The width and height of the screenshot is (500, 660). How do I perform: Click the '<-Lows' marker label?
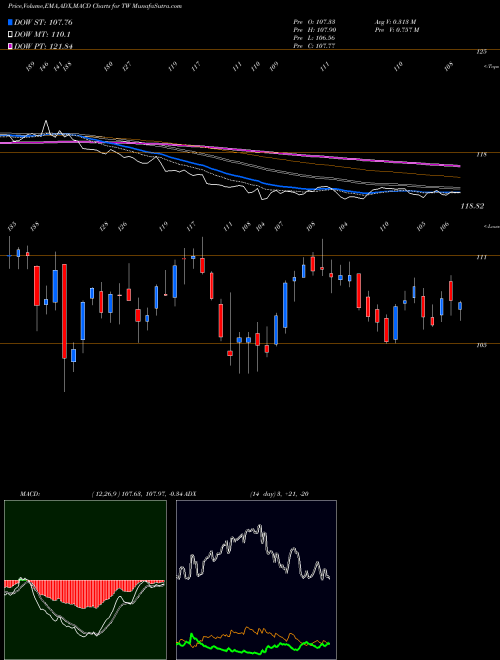(491, 227)
